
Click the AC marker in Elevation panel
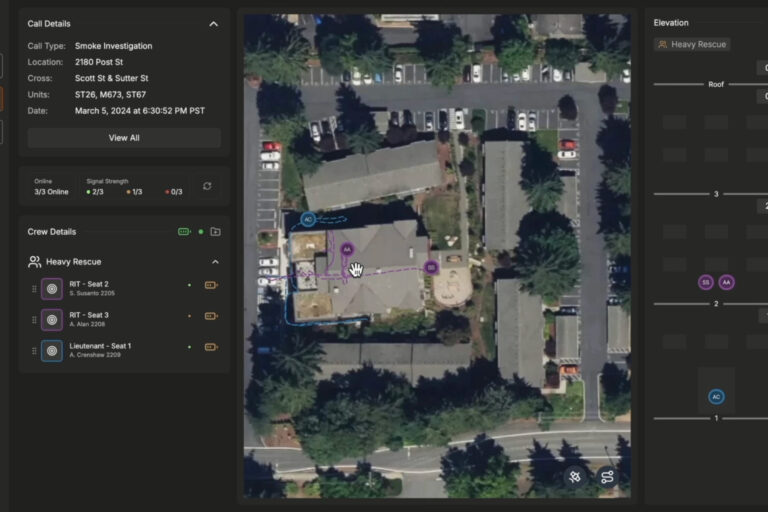click(716, 397)
